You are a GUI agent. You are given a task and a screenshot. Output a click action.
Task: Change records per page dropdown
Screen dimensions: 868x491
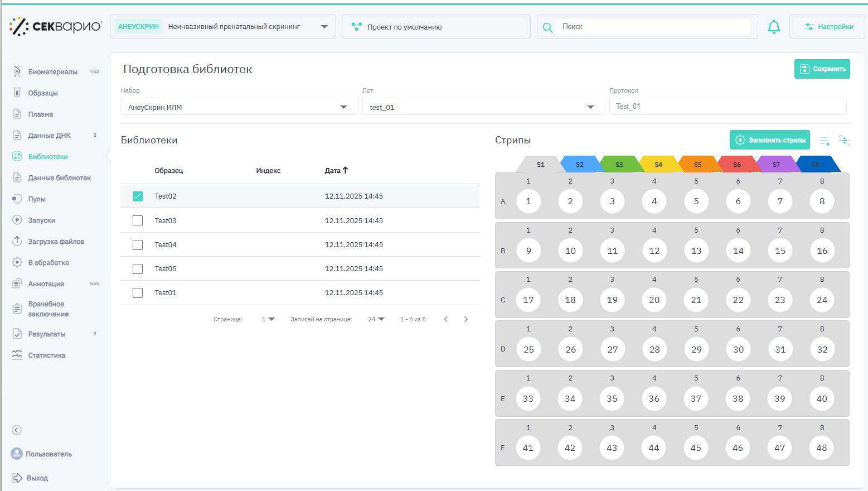coord(376,319)
